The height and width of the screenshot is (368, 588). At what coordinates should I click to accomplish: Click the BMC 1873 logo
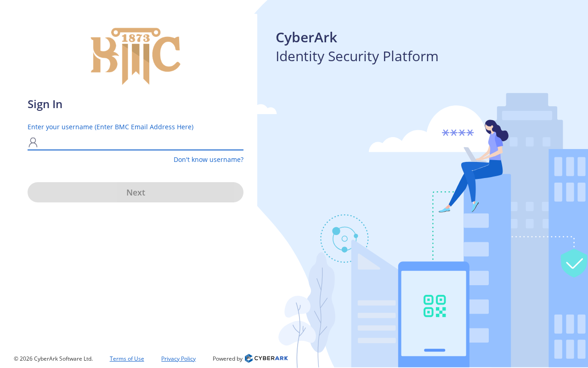click(x=136, y=56)
